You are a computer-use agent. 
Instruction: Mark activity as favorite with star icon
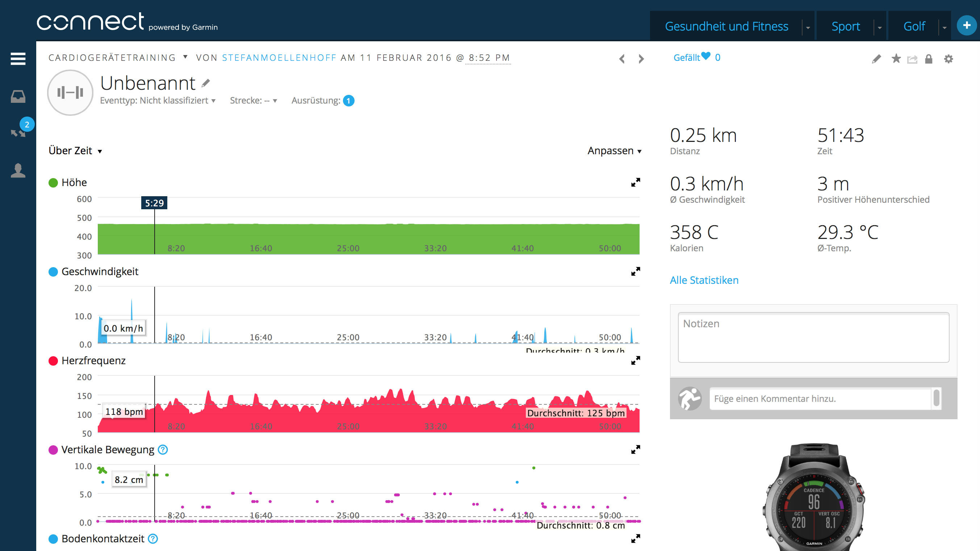point(896,59)
